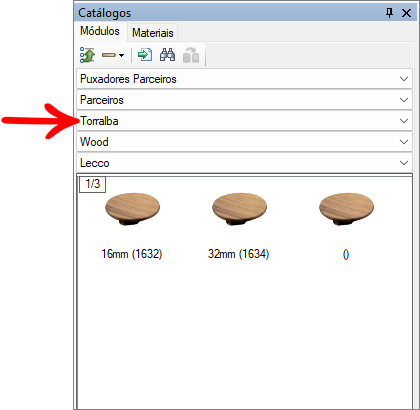Close the Catálogos panel
Screen dimensions: 420x410
tap(406, 13)
